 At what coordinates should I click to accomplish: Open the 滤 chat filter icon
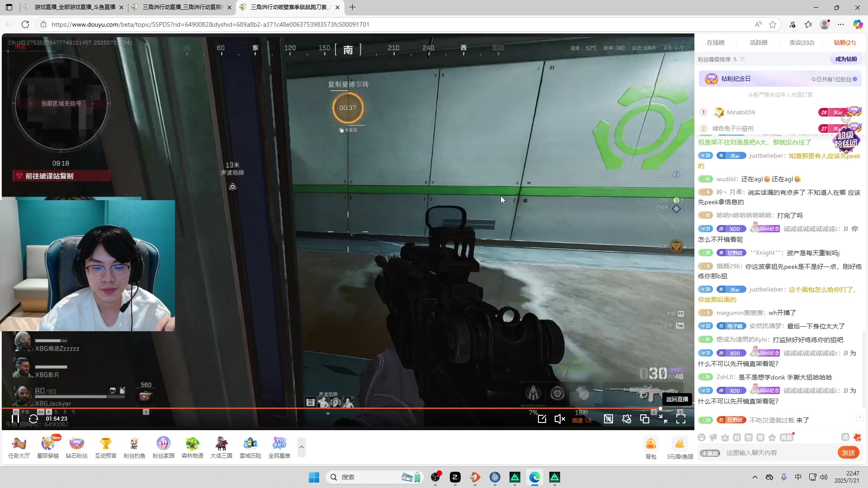[845, 437]
